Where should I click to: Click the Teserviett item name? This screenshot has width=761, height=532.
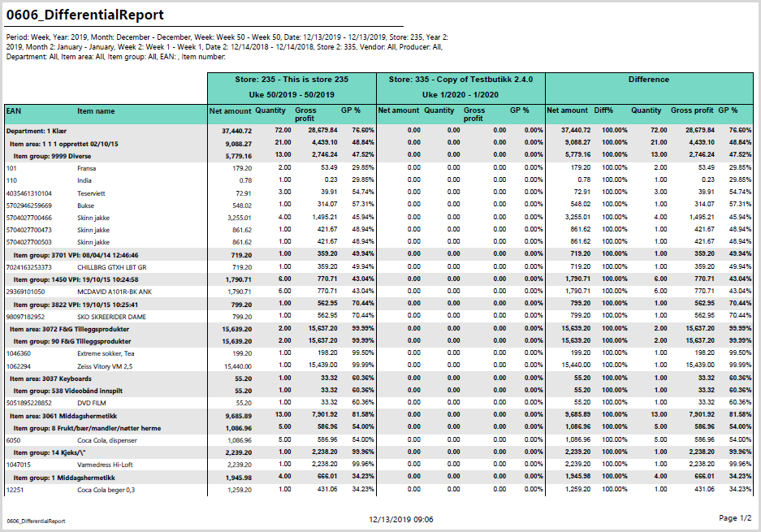click(x=92, y=193)
